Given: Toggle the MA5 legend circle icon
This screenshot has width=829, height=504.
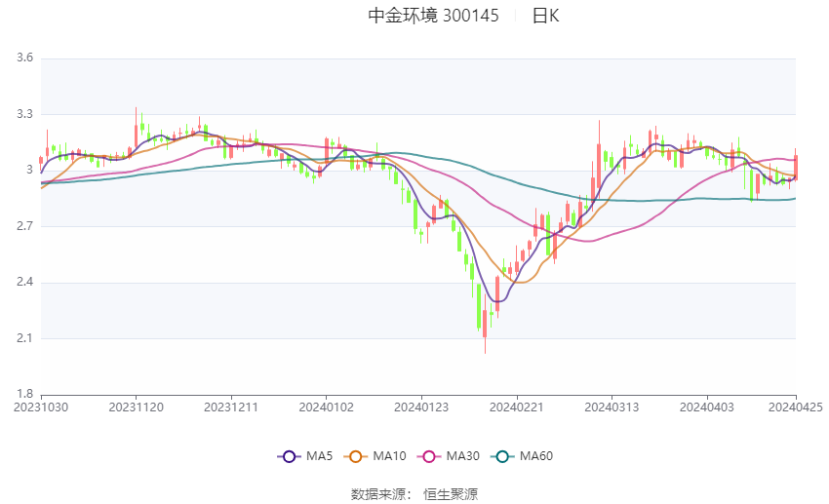Looking at the screenshot, I should pos(289,456).
